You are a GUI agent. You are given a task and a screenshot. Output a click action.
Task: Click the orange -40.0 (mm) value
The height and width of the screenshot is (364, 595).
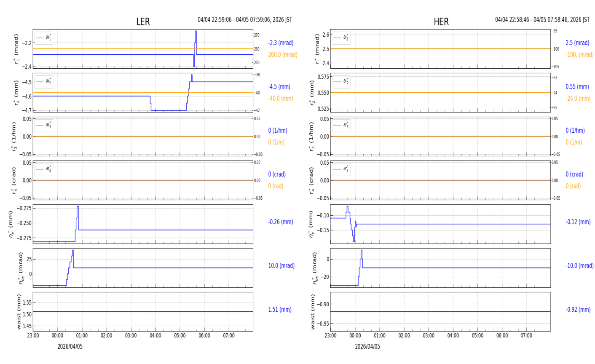(x=281, y=99)
